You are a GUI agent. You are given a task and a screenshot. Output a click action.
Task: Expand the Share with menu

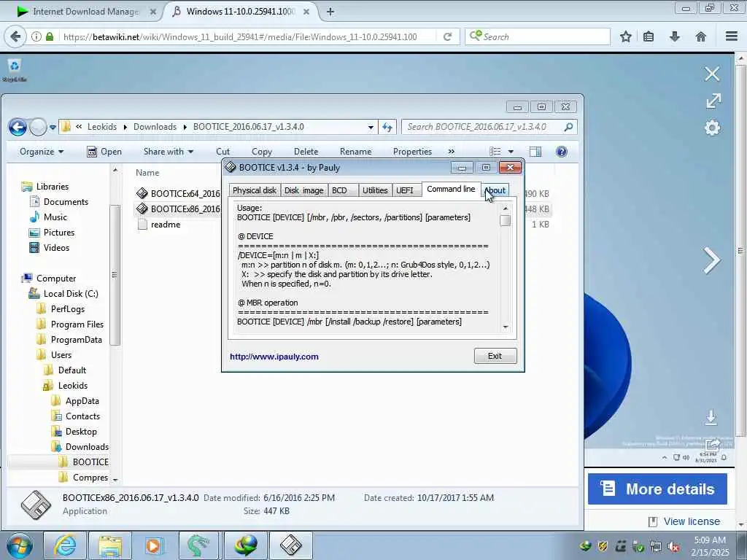click(x=169, y=152)
